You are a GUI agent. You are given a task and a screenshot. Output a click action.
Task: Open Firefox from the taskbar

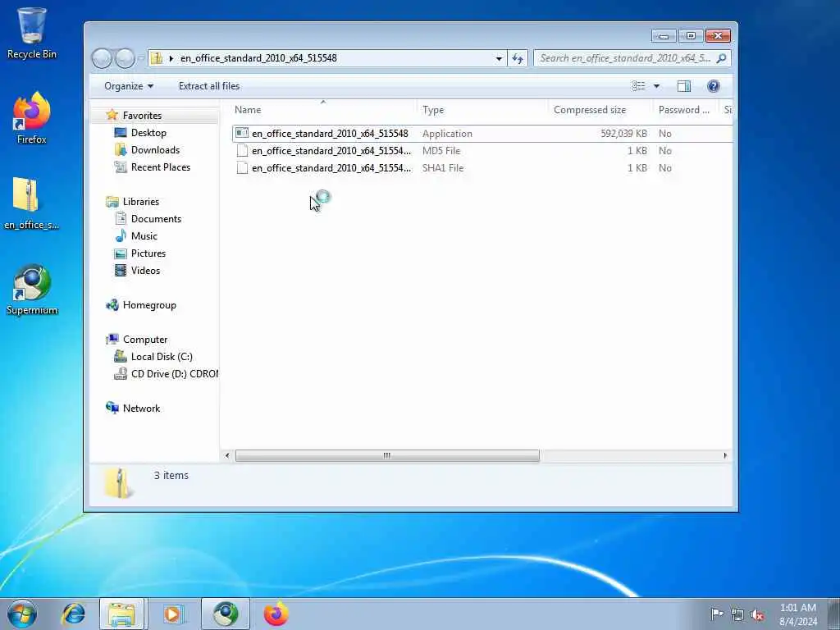(x=276, y=614)
